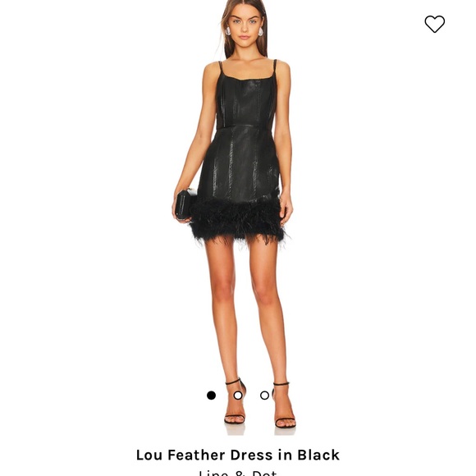
Task: Select the first filled carousel dot
Action: (x=211, y=396)
